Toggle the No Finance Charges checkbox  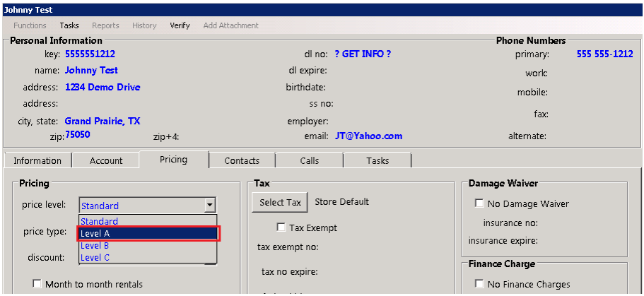(x=480, y=285)
